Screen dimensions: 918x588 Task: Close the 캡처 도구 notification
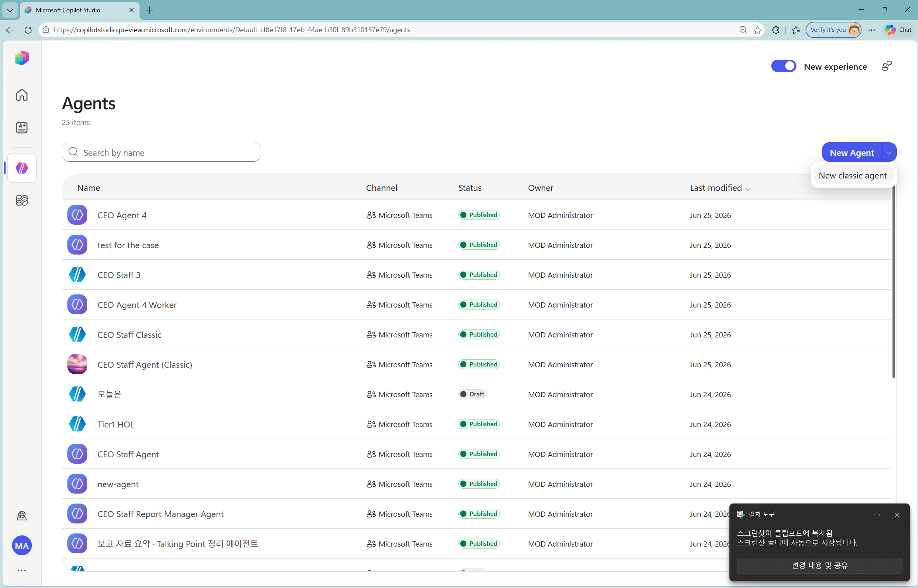tap(897, 515)
